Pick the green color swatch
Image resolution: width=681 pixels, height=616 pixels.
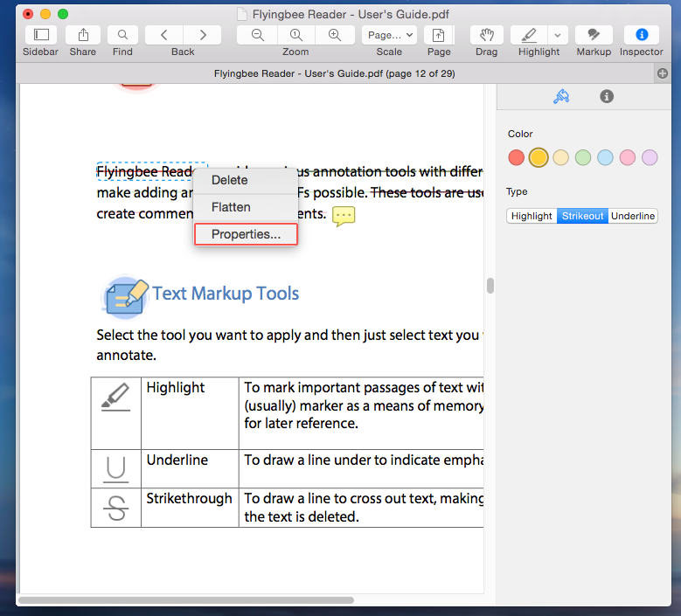point(583,157)
